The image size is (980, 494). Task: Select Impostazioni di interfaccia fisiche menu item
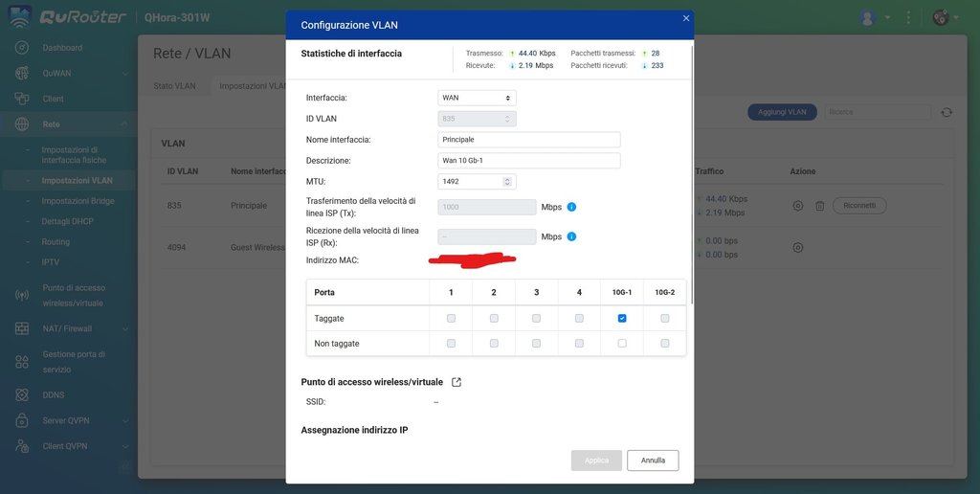pyautogui.click(x=74, y=155)
